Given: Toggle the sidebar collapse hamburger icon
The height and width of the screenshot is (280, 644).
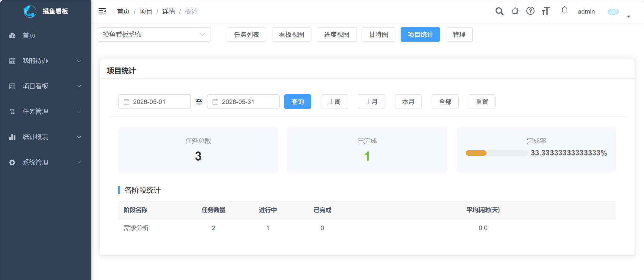Looking at the screenshot, I should point(102,11).
